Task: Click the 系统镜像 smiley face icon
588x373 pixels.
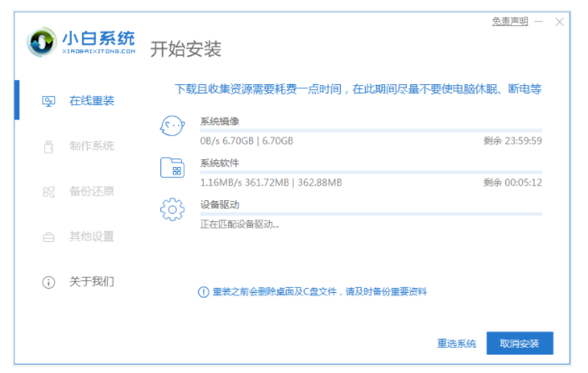Action: tap(171, 127)
